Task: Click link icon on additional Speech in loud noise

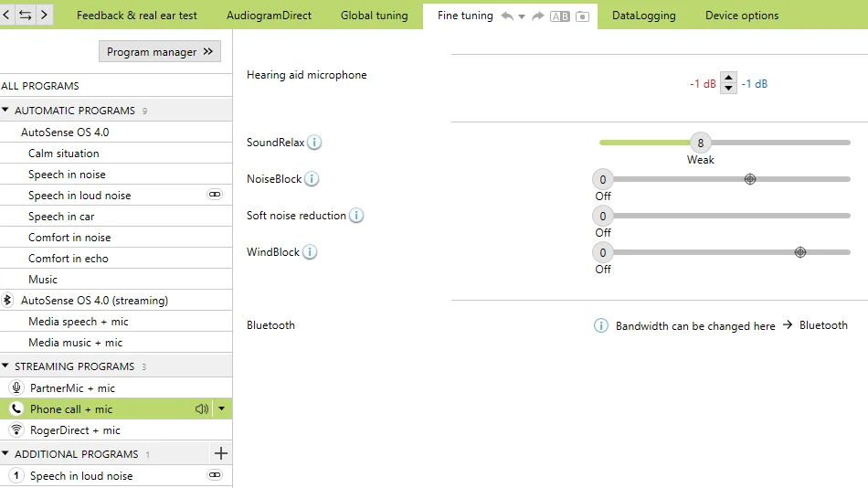Action: 215,474
